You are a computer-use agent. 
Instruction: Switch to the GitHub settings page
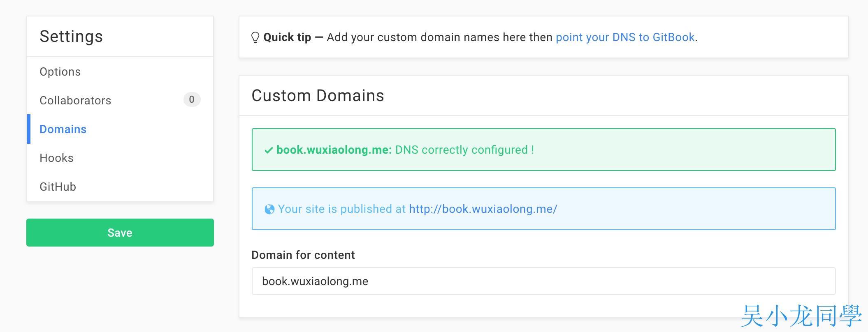click(x=58, y=187)
